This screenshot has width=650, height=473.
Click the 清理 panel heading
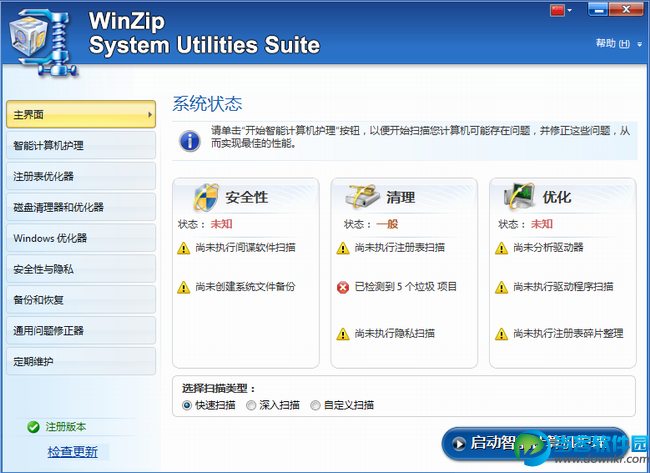point(400,197)
